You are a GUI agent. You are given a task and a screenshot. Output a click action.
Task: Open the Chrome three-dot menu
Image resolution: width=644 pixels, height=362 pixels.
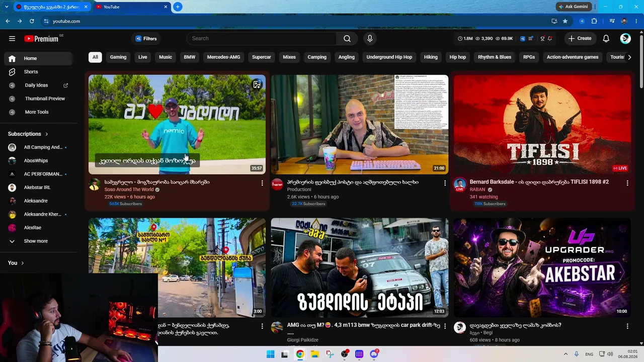[x=637, y=21]
